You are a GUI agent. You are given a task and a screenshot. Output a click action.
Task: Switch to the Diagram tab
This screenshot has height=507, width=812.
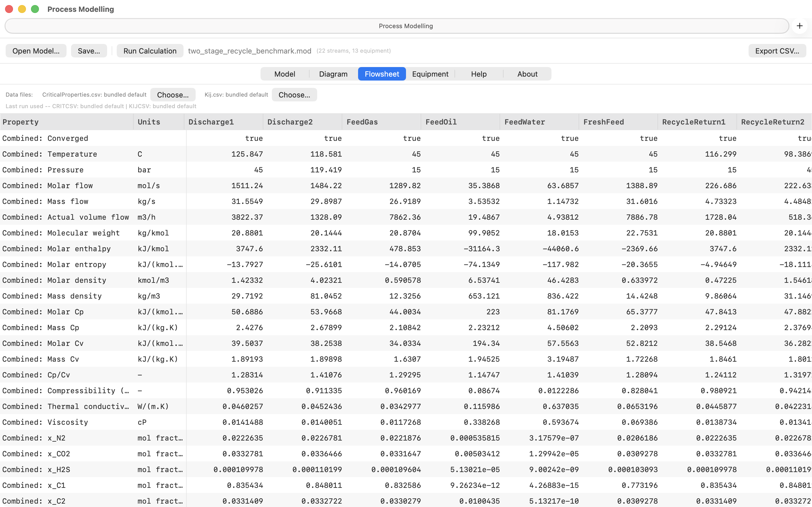333,74
